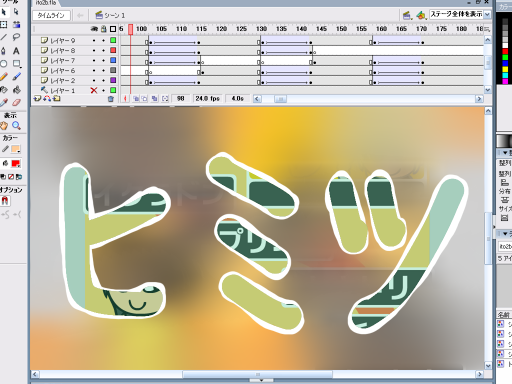
Task: Click the swap colors button
Action: pyautogui.click(x=19, y=177)
